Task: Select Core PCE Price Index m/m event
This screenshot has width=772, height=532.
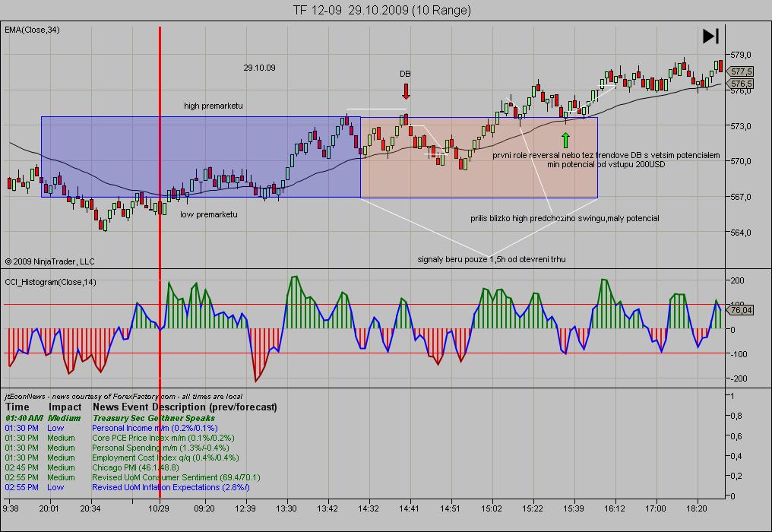Action: click(x=163, y=438)
